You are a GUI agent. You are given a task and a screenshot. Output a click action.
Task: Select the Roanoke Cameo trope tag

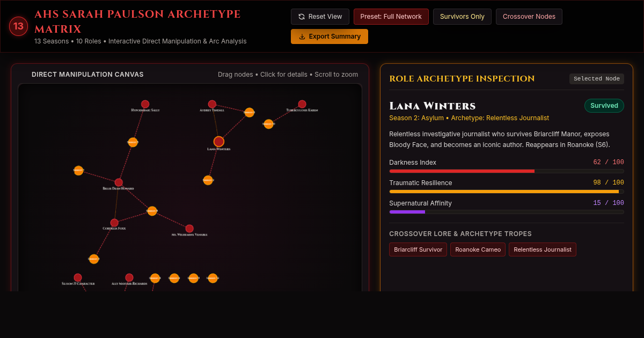click(x=478, y=249)
